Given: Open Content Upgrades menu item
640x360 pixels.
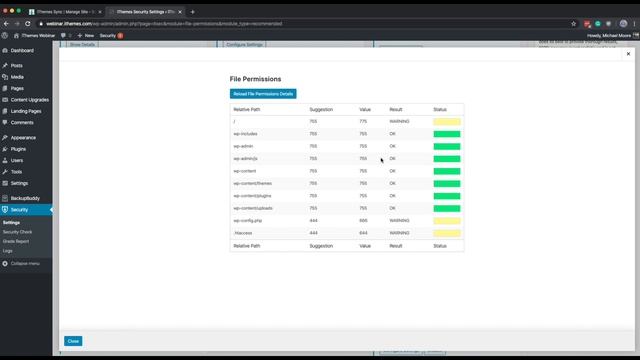Looking at the screenshot, I should 29,100.
